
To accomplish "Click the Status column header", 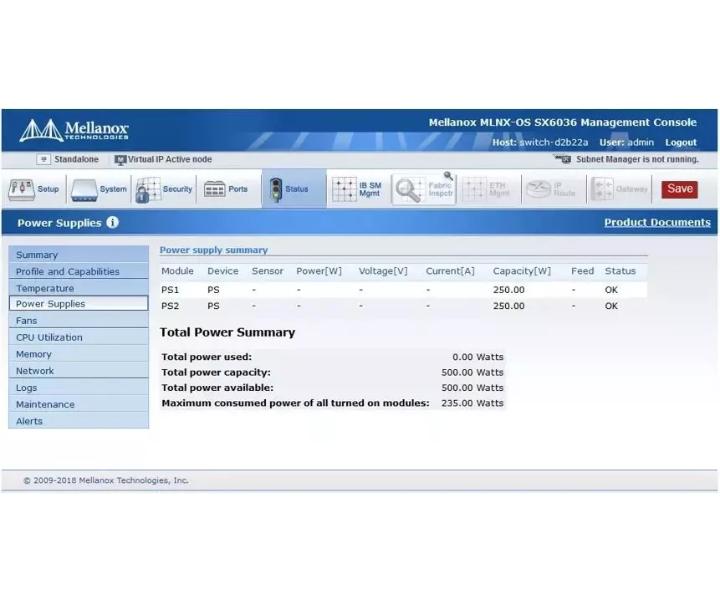I will [620, 271].
